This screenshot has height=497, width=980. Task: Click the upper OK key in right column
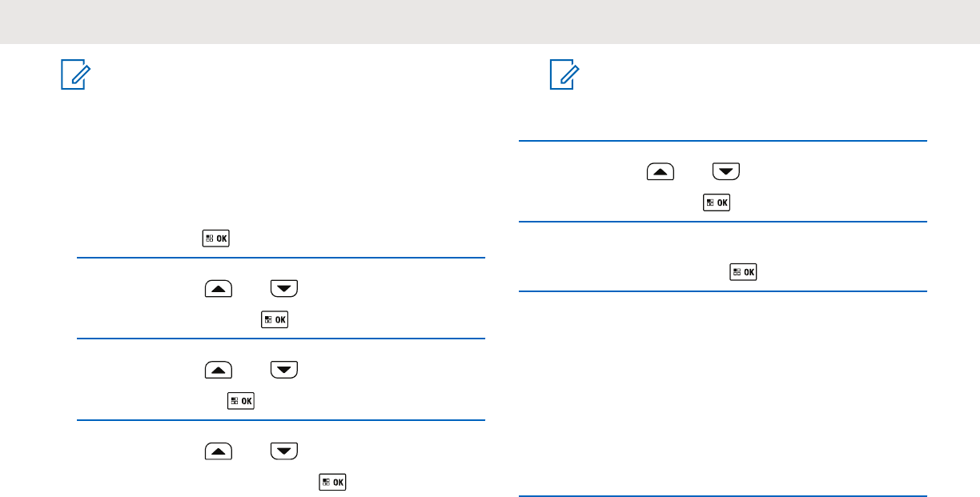pyautogui.click(x=717, y=202)
